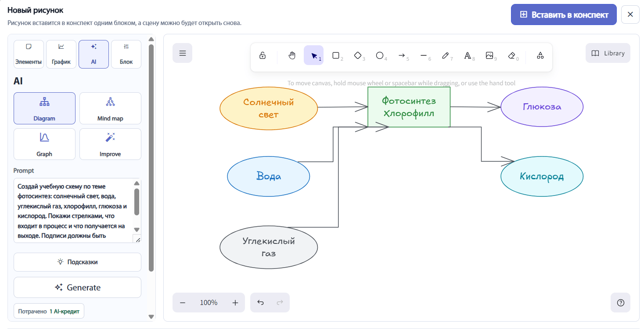
Task: Zoom in with the plus button
Action: click(x=235, y=303)
